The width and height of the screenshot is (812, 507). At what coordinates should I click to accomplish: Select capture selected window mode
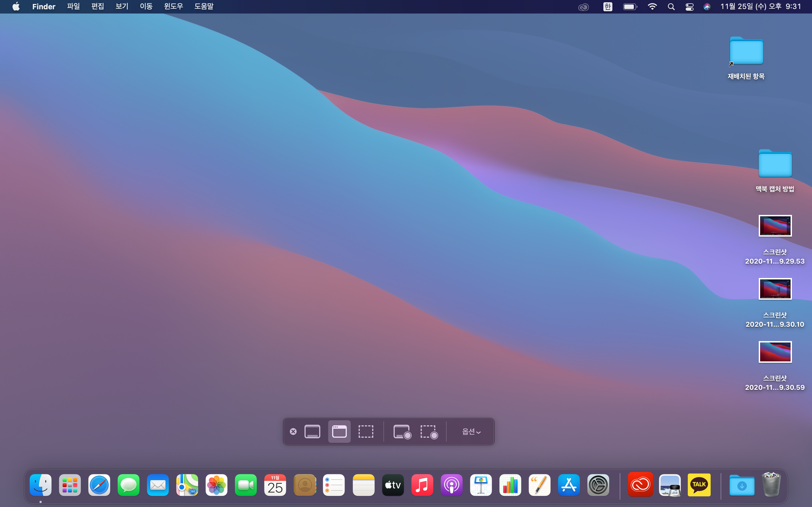(339, 432)
